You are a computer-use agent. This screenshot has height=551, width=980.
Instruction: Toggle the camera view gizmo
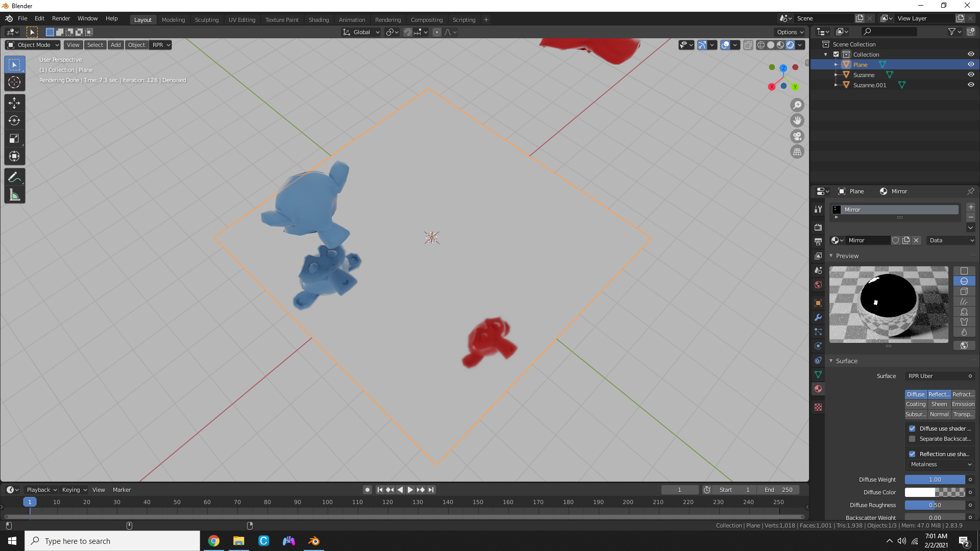797,136
